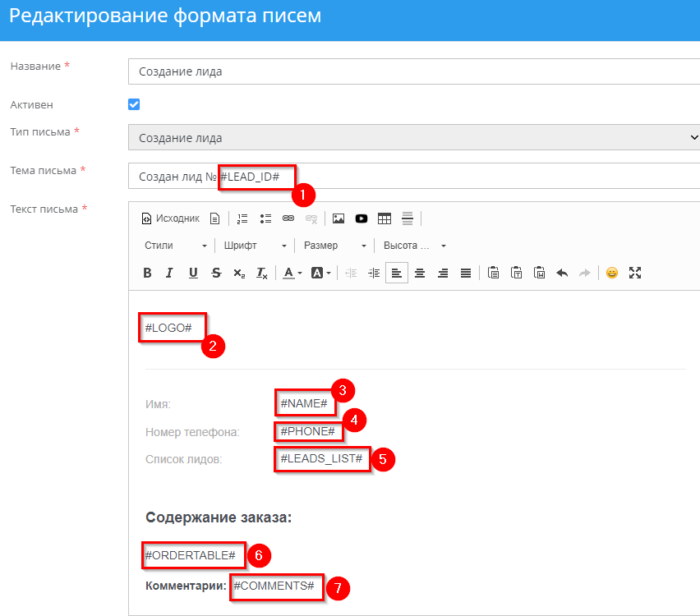Click the Исходник source button
Viewport: 700px width, 616px height.
pos(171,218)
